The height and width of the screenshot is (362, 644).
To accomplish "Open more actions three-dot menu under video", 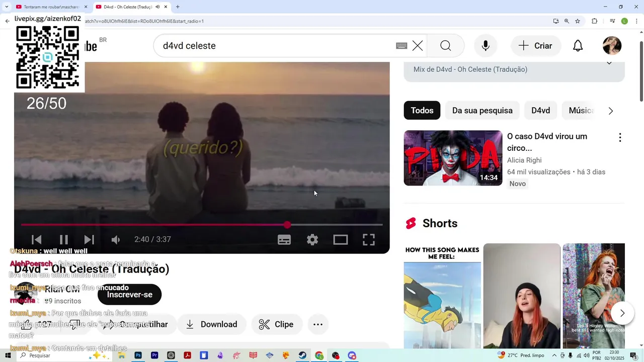I will [318, 325].
